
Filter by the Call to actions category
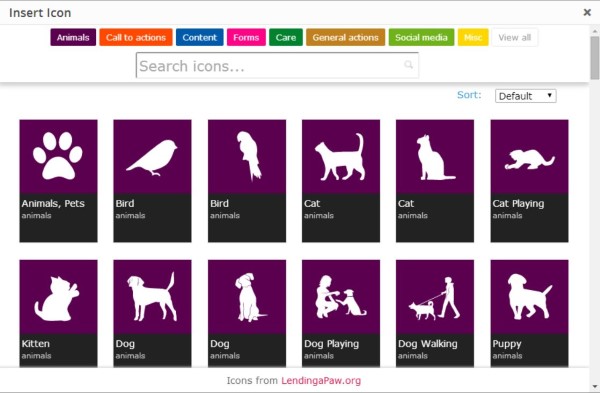coord(136,38)
